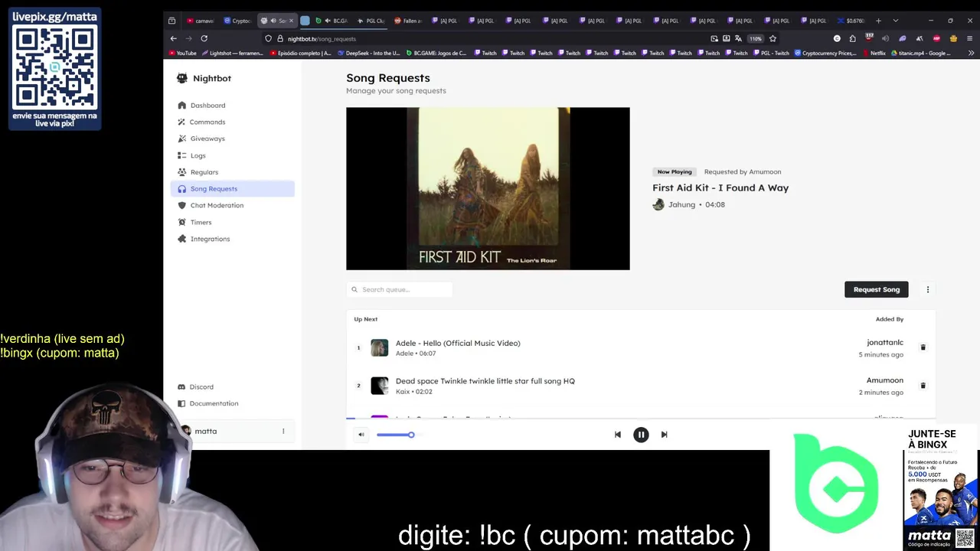
Task: Expand the list all tabs dropdown
Action: 895,21
